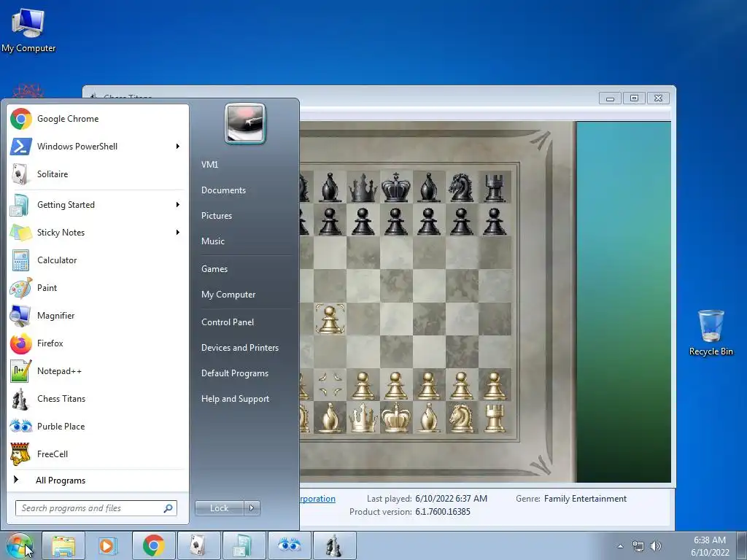Launch Windows PowerShell from the Start menu
Screen dimensions: 747x560
coord(97,147)
